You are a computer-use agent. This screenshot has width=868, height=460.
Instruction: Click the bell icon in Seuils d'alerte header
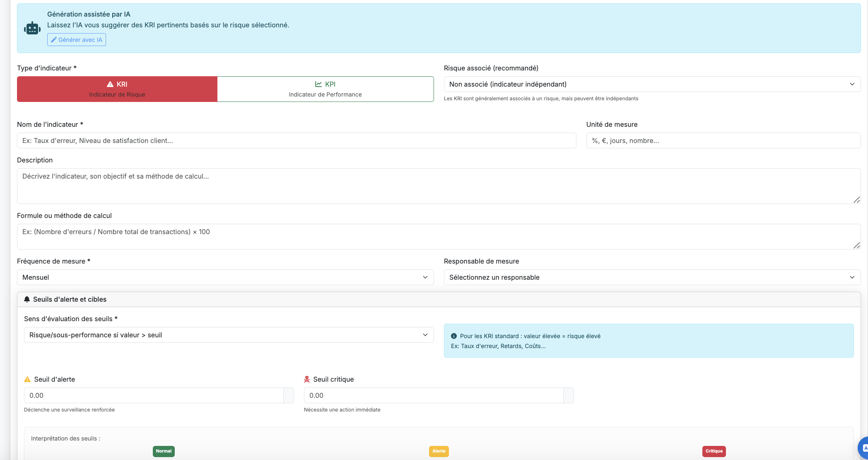click(x=27, y=299)
